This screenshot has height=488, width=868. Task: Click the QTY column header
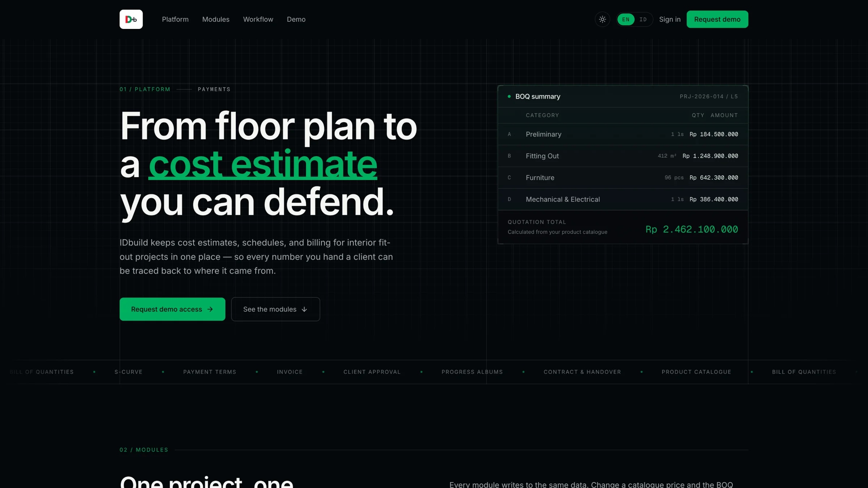coord(698,115)
